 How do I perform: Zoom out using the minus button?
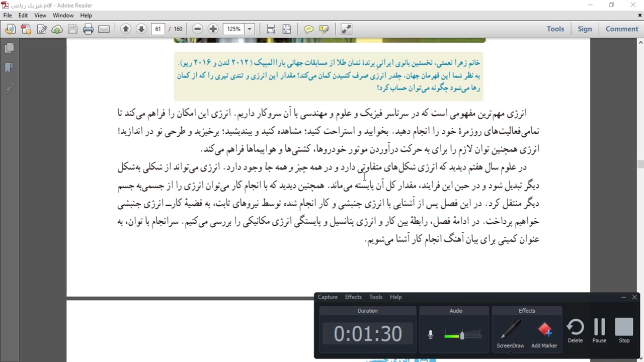click(x=198, y=29)
